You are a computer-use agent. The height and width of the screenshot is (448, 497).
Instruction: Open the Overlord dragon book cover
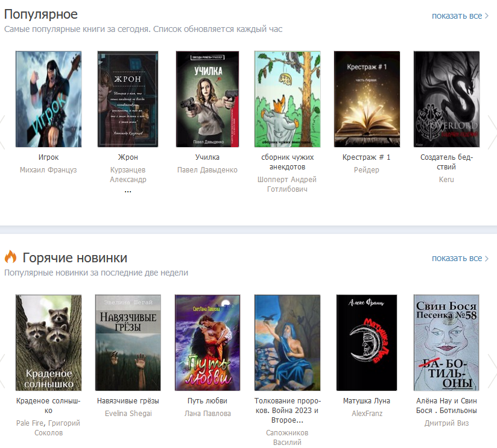pos(446,99)
